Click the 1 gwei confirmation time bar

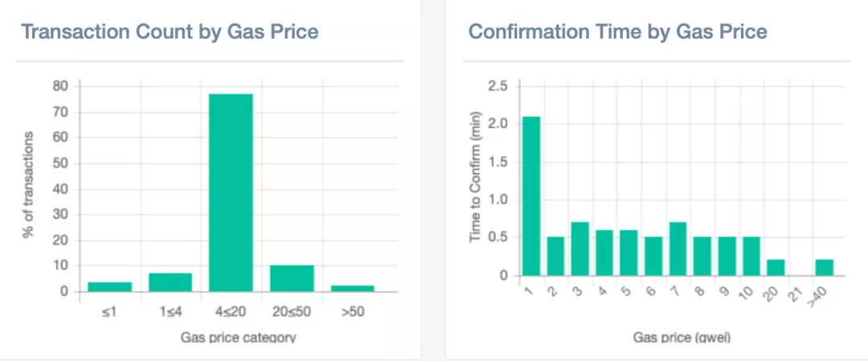[x=531, y=196]
